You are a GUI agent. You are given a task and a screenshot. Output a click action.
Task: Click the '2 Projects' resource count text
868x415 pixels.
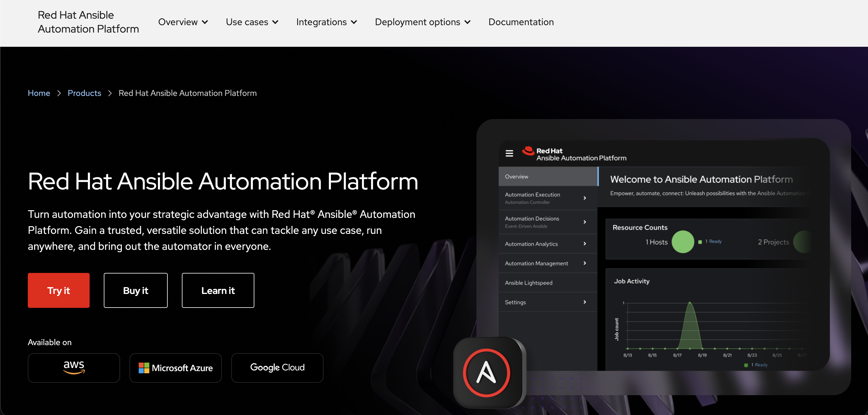coord(773,242)
